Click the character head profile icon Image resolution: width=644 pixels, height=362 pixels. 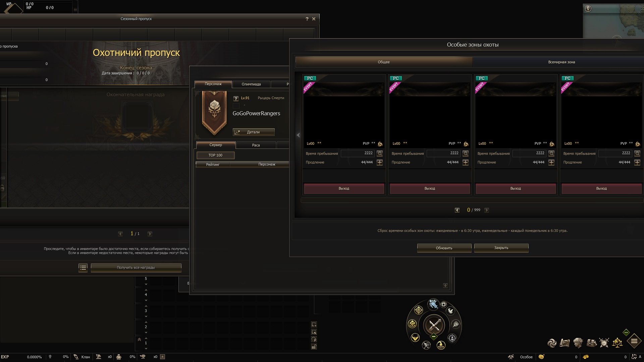(x=578, y=343)
